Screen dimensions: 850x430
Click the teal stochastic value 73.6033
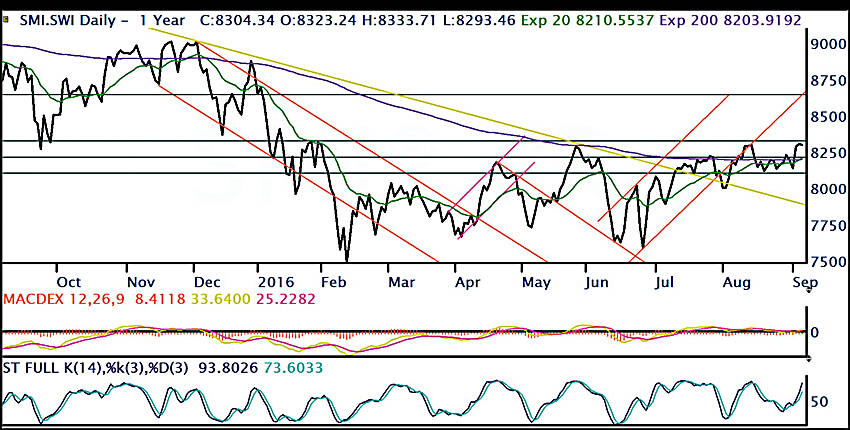click(x=293, y=368)
